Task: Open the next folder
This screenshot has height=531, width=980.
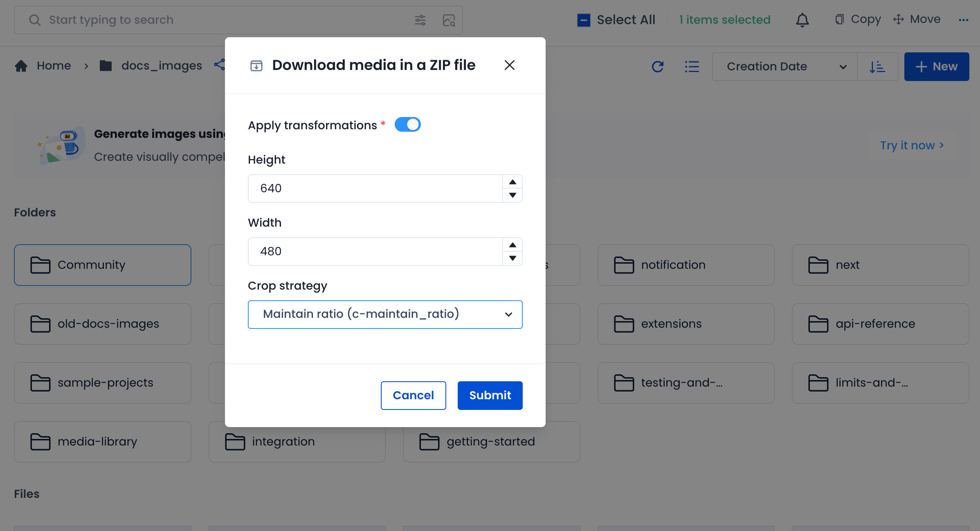Action: click(880, 265)
